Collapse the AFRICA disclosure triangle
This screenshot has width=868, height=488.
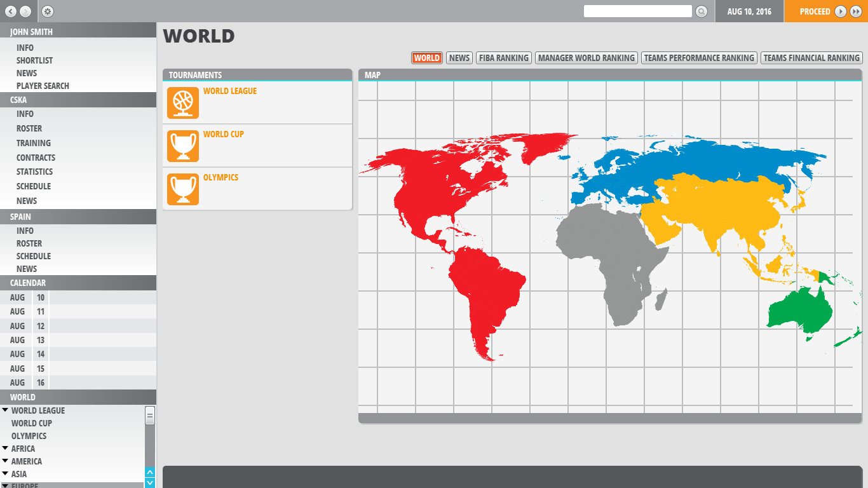pyautogui.click(x=6, y=448)
